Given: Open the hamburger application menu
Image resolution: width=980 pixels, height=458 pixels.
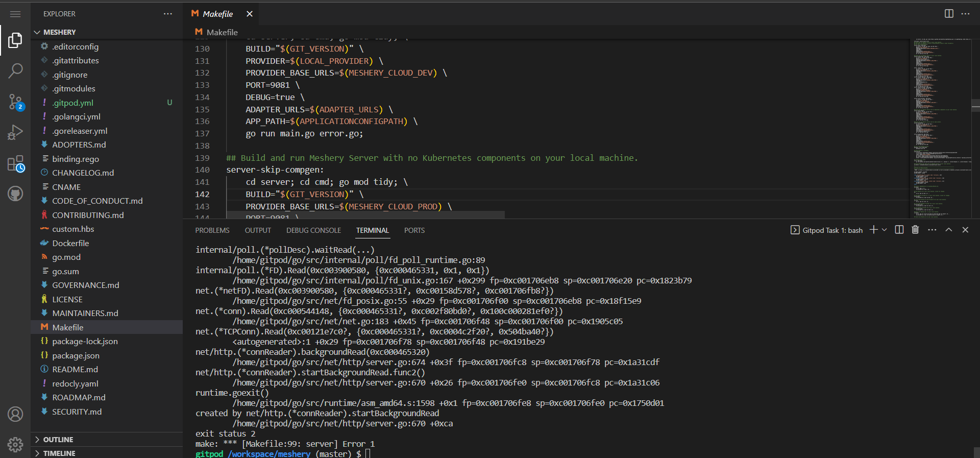Looking at the screenshot, I should coord(15,14).
